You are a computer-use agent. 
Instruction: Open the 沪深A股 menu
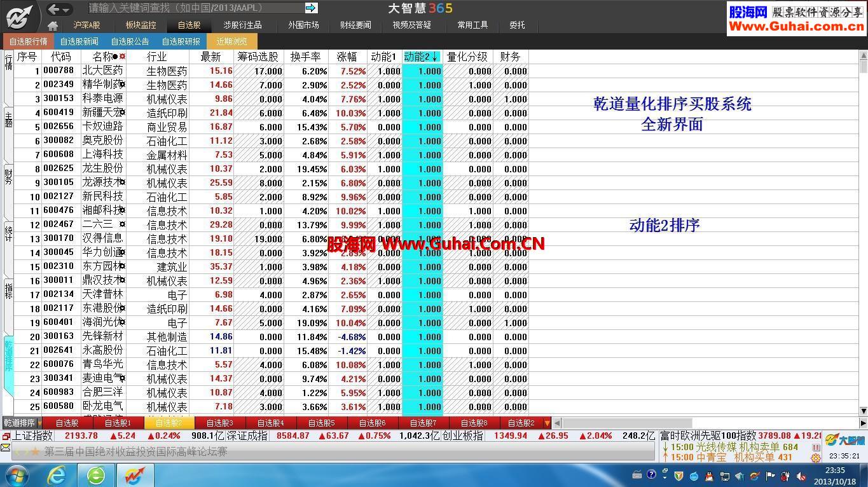pos(87,25)
